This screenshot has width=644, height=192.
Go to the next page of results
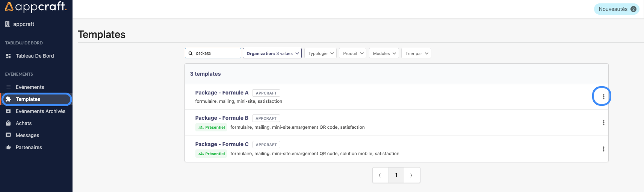(x=411, y=175)
